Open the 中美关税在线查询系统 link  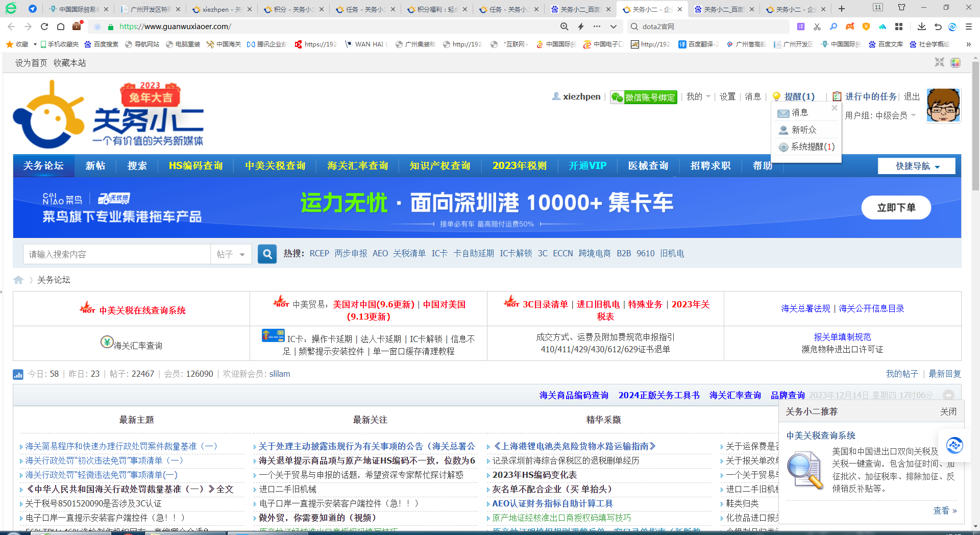142,310
